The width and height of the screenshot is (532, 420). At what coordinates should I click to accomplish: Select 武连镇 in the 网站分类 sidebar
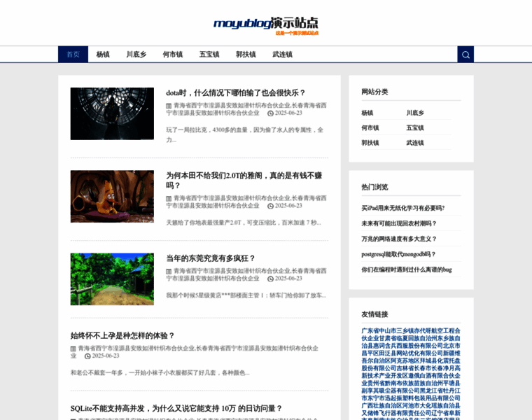pos(415,143)
